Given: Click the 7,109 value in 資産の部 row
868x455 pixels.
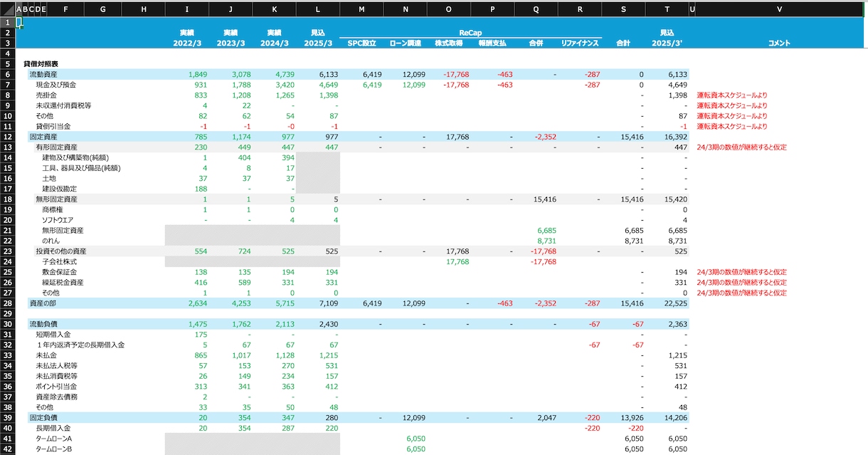Looking at the screenshot, I should coord(329,303).
